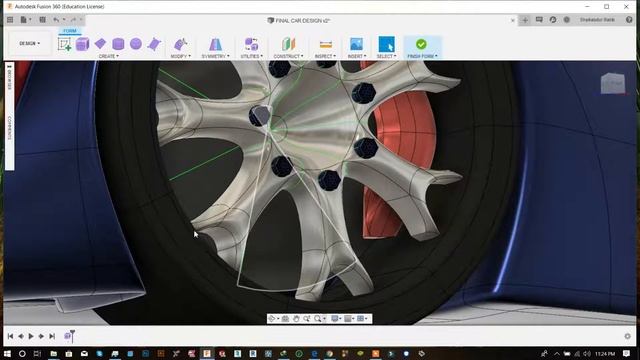640x360 pixels.
Task: Jump to timeline end
Action: coord(52,336)
